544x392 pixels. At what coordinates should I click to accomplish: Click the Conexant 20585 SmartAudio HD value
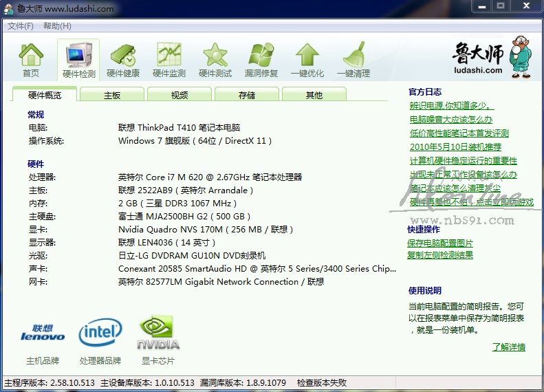click(257, 269)
